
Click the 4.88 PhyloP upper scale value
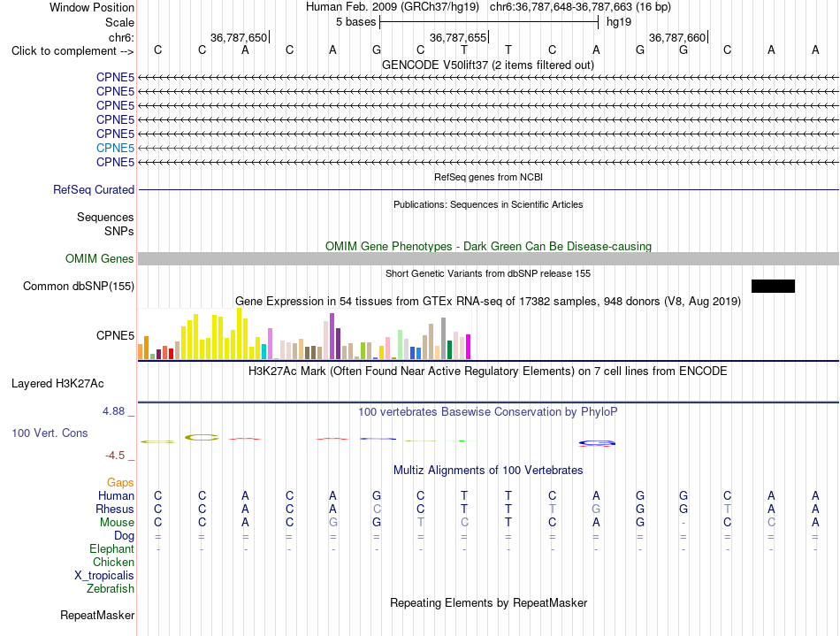pyautogui.click(x=113, y=411)
